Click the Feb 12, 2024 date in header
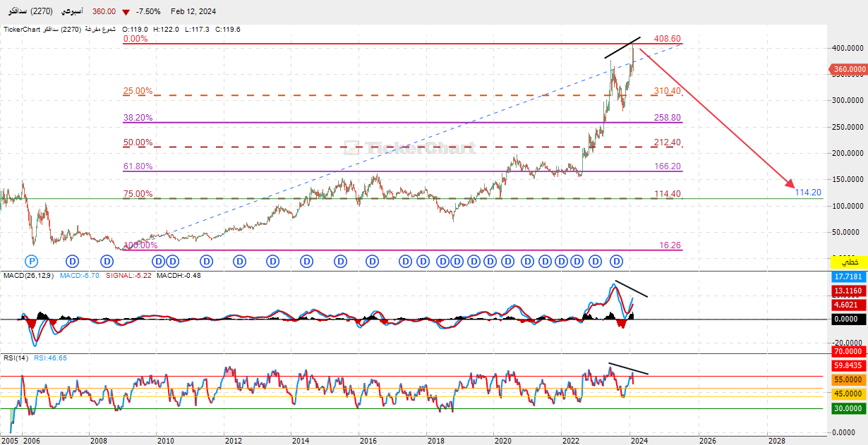This screenshot has height=445, width=868. click(x=193, y=12)
